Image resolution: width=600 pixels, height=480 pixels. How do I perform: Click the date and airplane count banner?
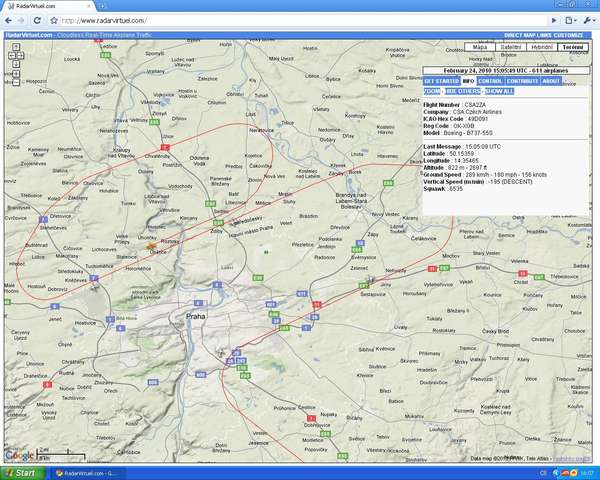tap(506, 70)
